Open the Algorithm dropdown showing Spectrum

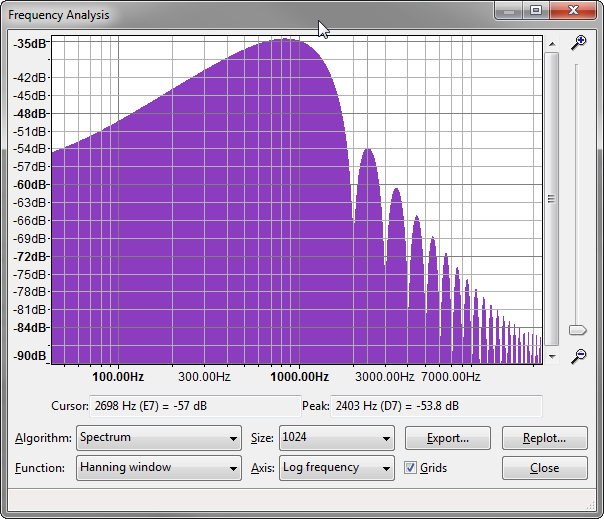(159, 438)
